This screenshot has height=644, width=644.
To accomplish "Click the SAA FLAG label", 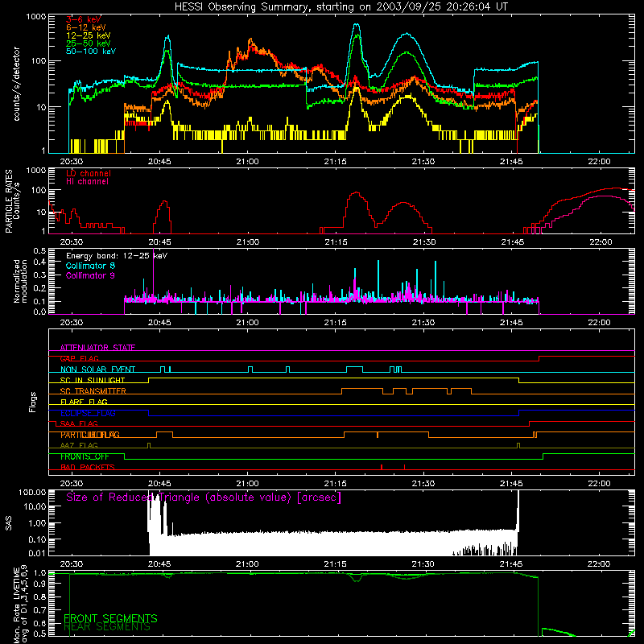I will 79,424.
